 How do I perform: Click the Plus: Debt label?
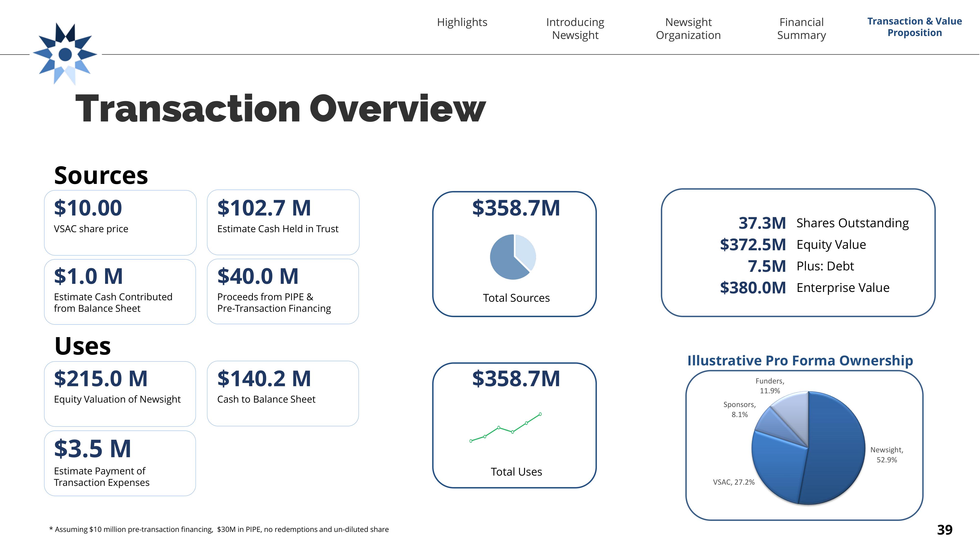(x=825, y=266)
